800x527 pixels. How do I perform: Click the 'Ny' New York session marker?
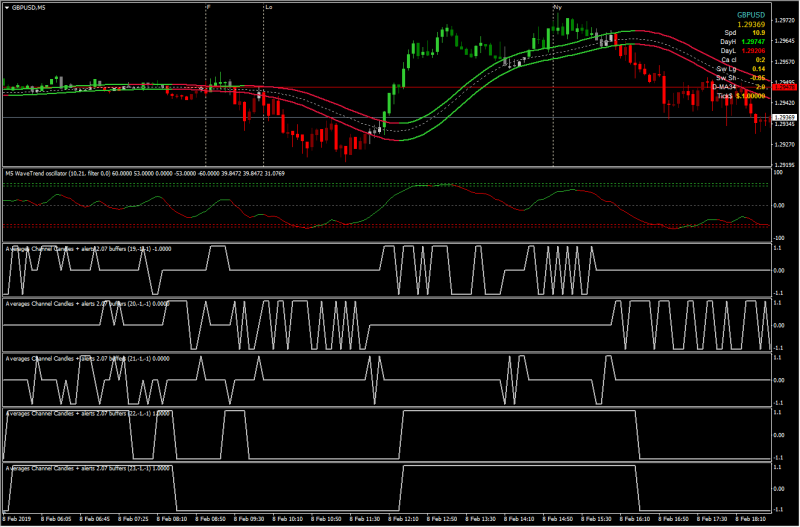tap(558, 7)
